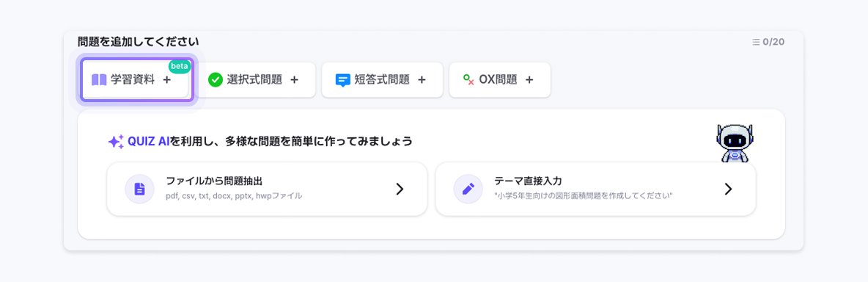Open the chevron arrow on テーマ直接入力 card
Screen dimensions: 868x282
[x=729, y=189]
